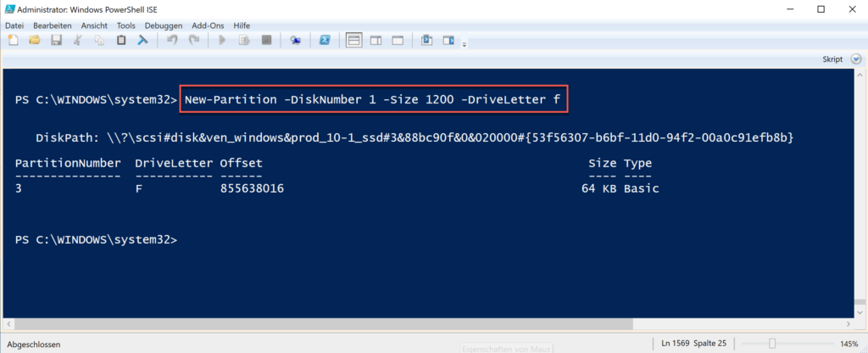Image resolution: width=868 pixels, height=353 pixels.
Task: Run script with green play icon
Action: pos(223,40)
